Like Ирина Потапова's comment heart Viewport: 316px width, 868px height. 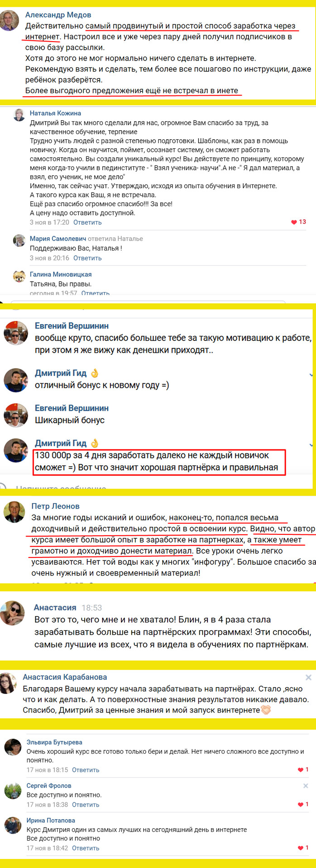300,848
